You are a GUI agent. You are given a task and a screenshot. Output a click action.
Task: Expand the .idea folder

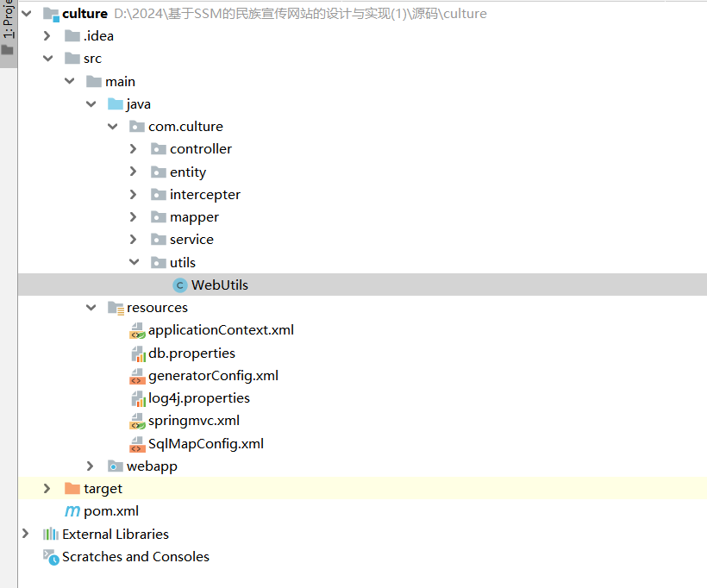(47, 36)
